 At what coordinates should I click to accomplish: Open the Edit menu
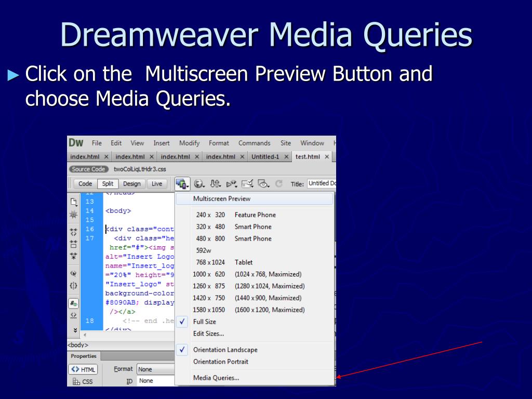[116, 143]
